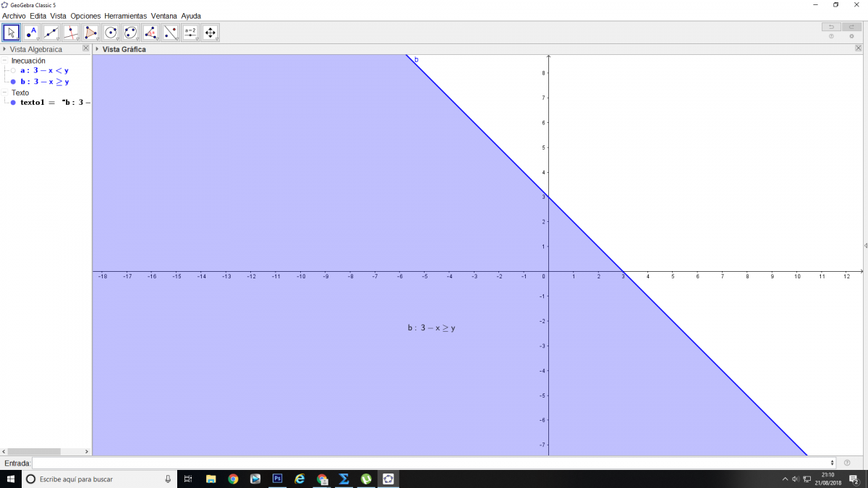
Task: Choose the Line through two points tool
Action: click(51, 33)
